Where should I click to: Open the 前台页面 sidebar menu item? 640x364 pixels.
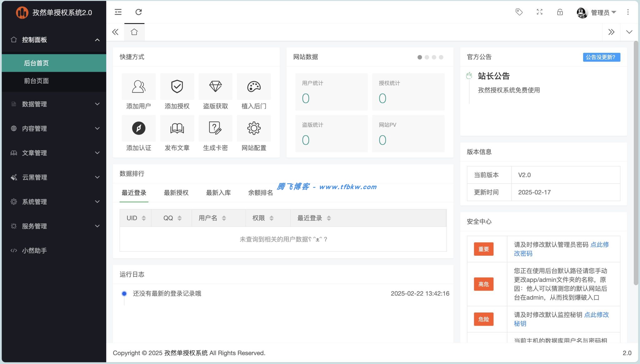36,81
